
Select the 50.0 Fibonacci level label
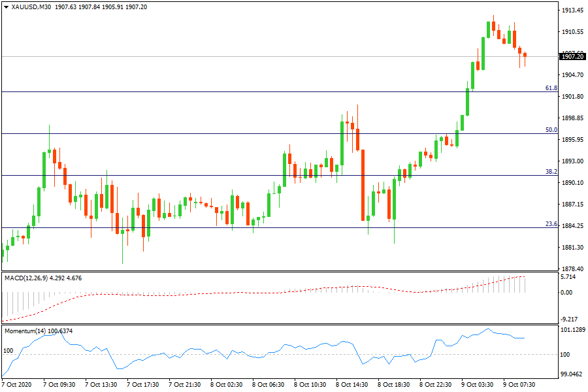point(551,130)
